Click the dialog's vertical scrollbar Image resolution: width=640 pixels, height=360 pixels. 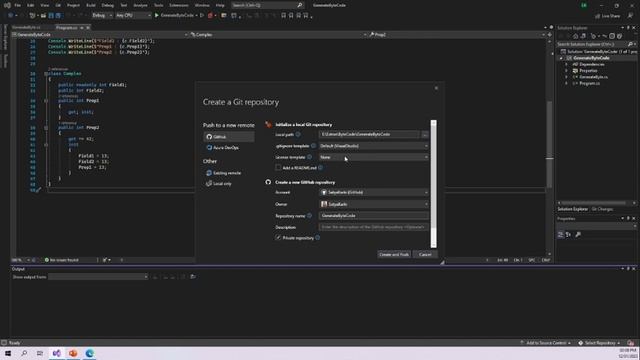click(433, 184)
